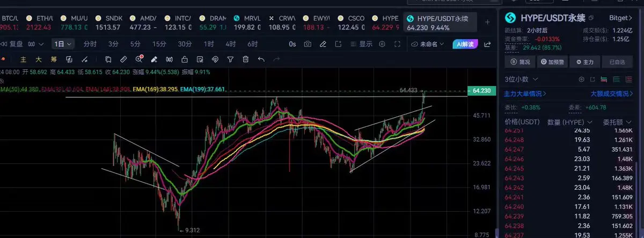This screenshot has height=238, width=644.
Task: Open the drawing filter funnel
Action: pyautogui.click(x=231, y=59)
